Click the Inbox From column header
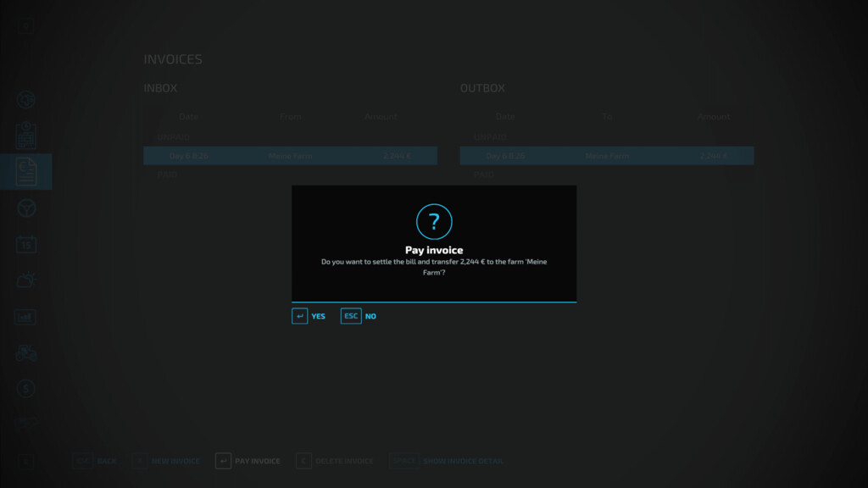Screen dimensions: 868x488 pyautogui.click(x=290, y=116)
